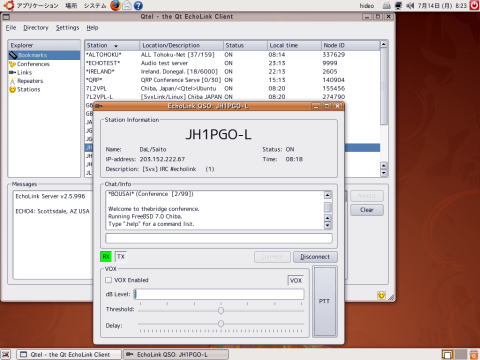The image size is (480, 360).
Task: Sort by Node ID column header
Action: (x=350, y=45)
